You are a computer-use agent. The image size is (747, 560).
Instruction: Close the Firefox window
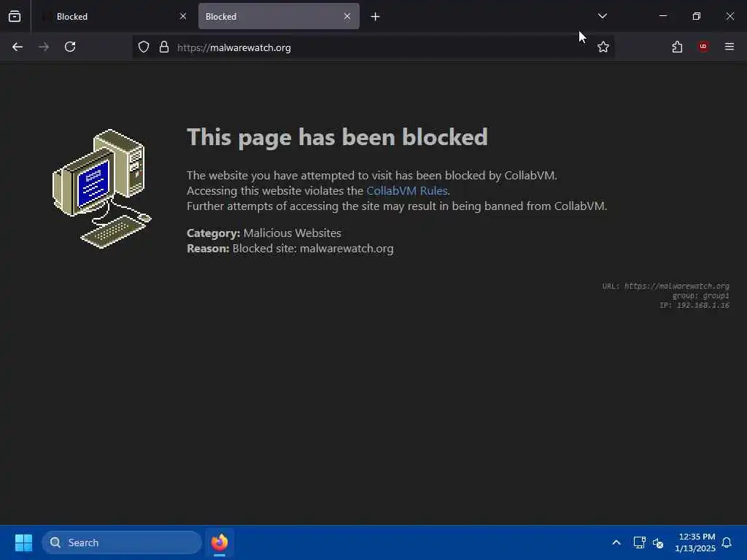tap(729, 16)
